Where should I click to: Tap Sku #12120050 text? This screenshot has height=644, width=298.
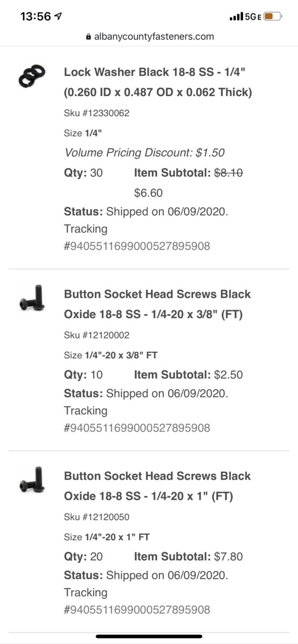[x=97, y=517]
